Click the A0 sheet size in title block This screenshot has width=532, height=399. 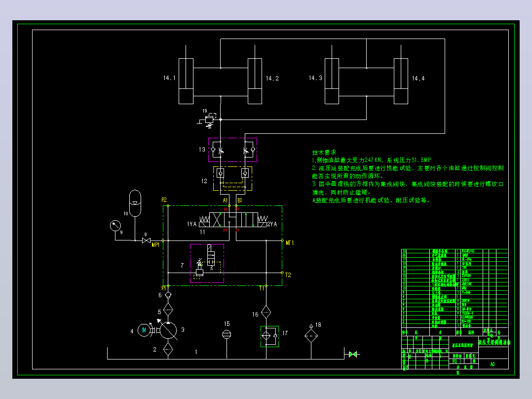click(x=493, y=364)
